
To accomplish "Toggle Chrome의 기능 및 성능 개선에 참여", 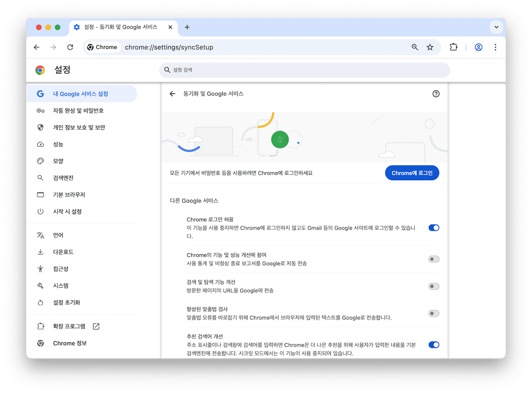I will (434, 259).
